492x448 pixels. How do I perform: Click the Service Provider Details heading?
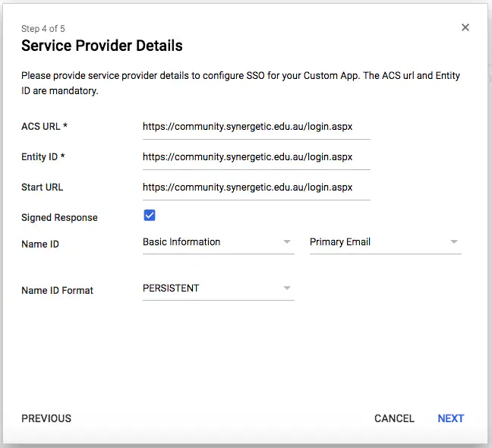(x=102, y=46)
